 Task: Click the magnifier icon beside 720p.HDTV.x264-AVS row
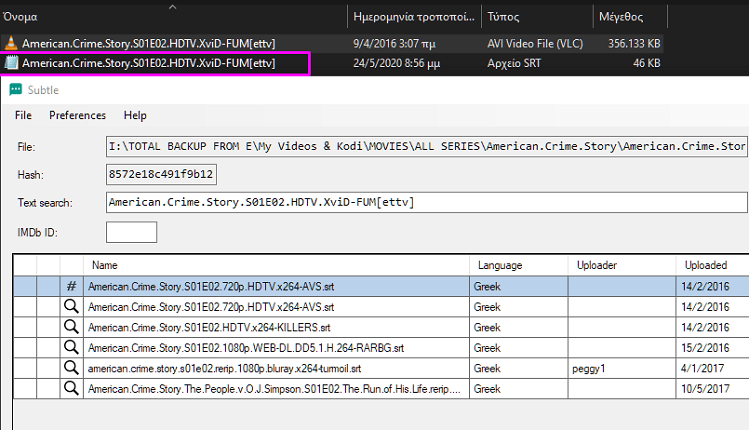click(71, 306)
